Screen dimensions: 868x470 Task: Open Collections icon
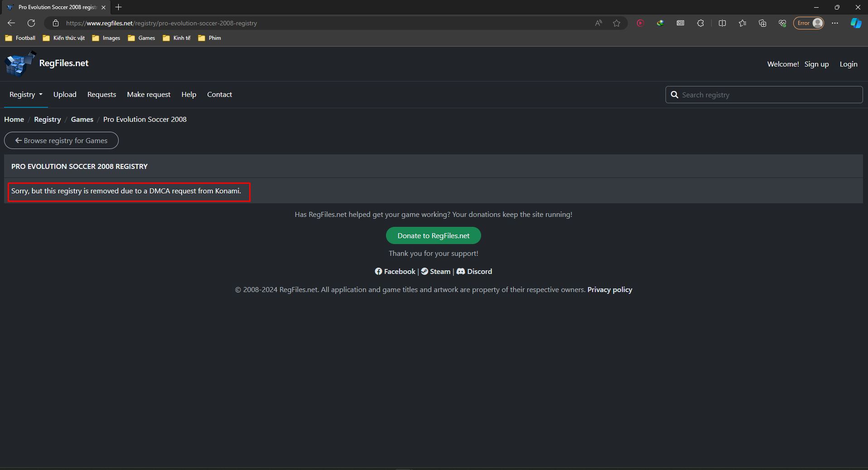tap(762, 23)
